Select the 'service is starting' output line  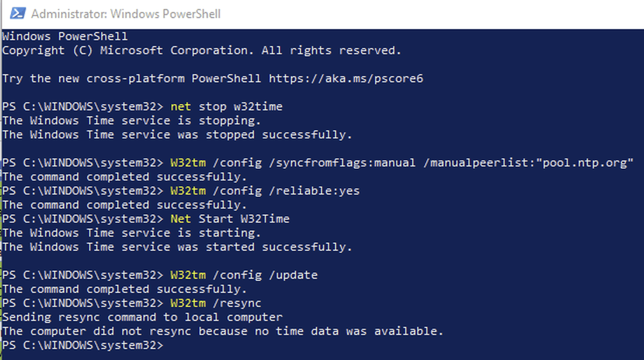coord(131,233)
